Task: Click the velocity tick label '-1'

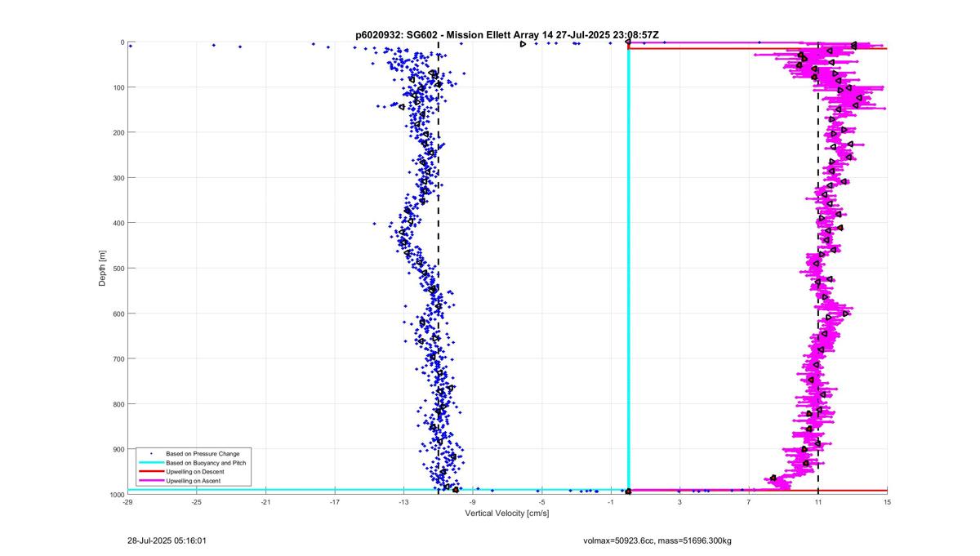Action: (x=611, y=502)
